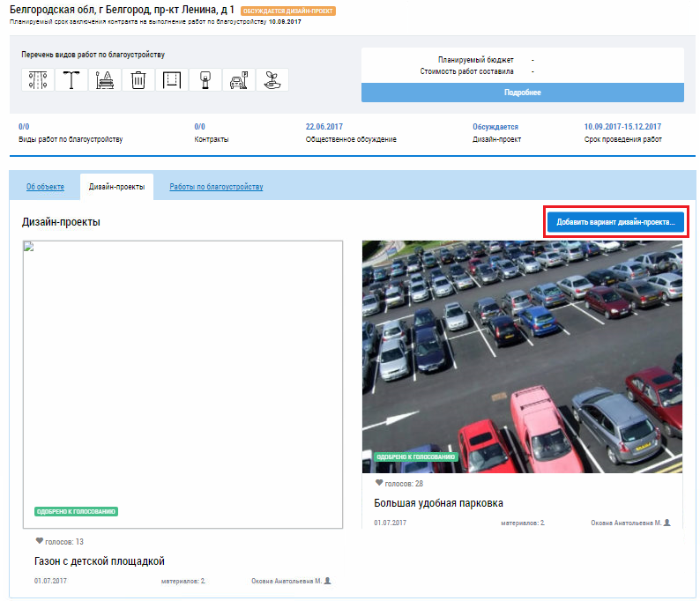Click the parking with car icon
The height and width of the screenshot is (601, 700).
(238, 80)
